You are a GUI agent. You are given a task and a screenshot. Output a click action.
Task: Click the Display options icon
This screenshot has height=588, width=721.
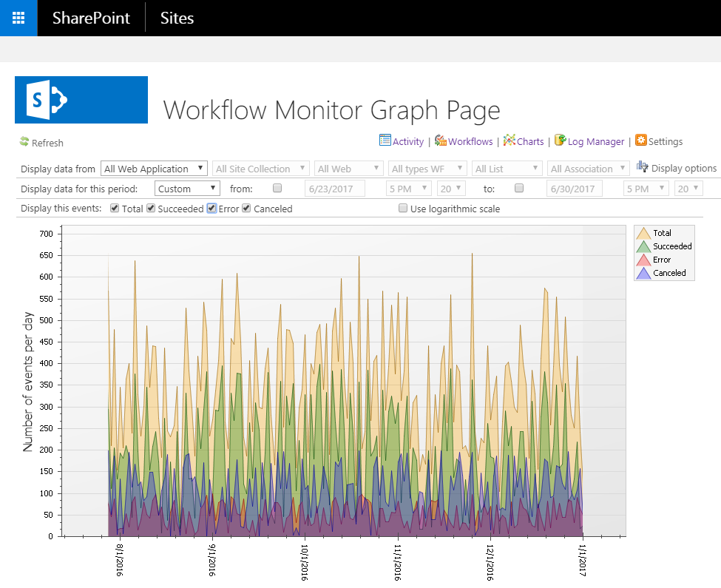642,167
